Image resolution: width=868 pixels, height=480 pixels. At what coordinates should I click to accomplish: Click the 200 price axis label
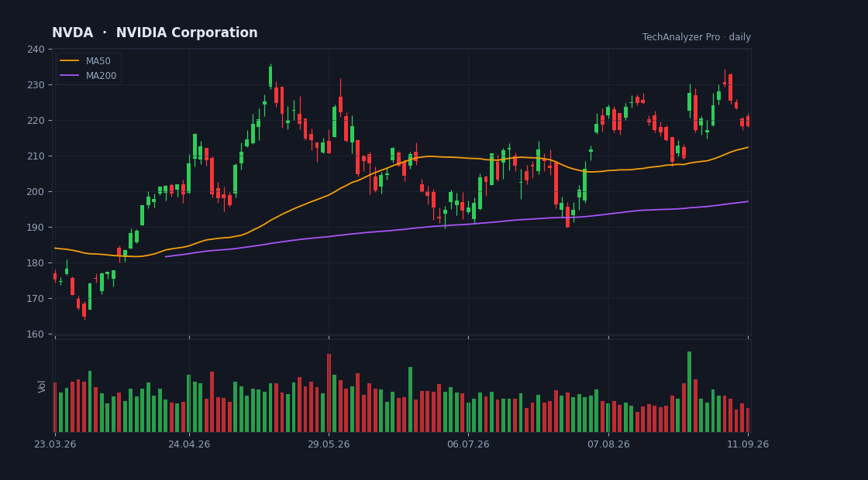click(36, 192)
